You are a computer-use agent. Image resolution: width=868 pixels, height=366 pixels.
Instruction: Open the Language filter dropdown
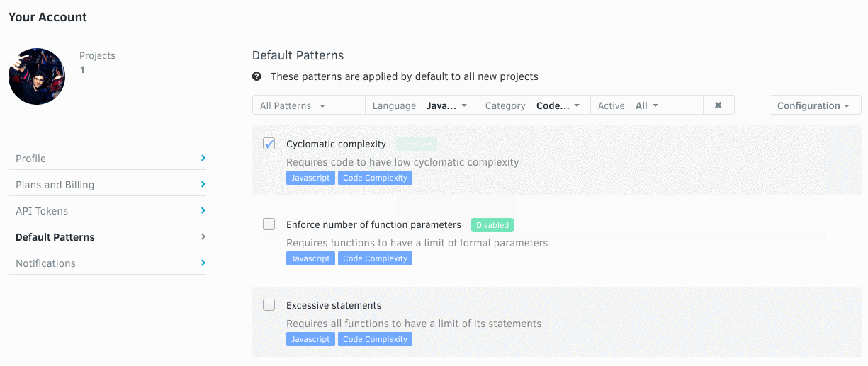(420, 105)
